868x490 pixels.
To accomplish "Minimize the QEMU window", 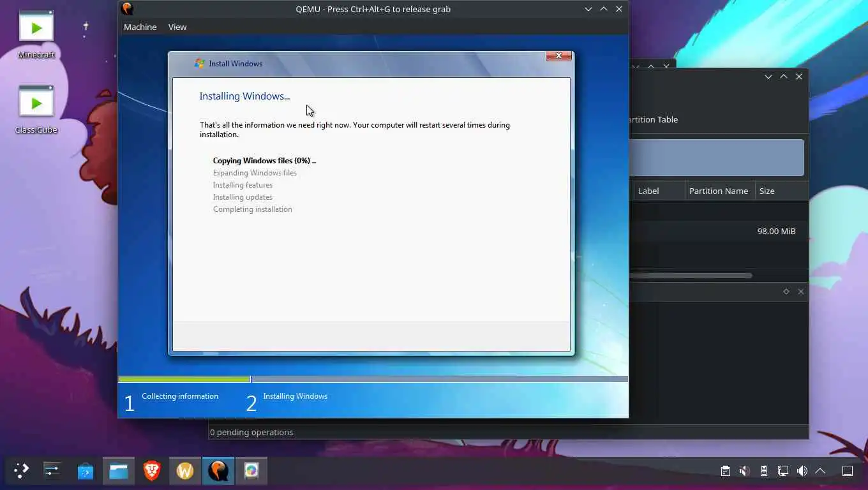I will 588,9.
